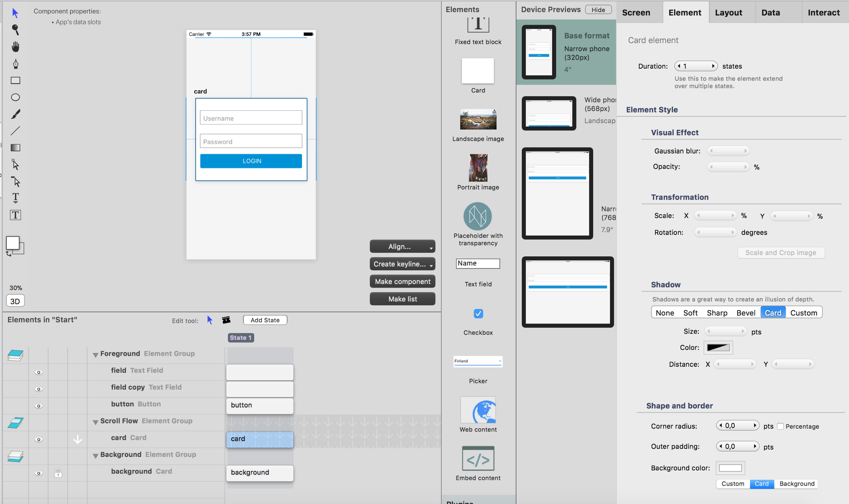Toggle the lock on background layer
This screenshot has width=849, height=504.
[x=58, y=473]
